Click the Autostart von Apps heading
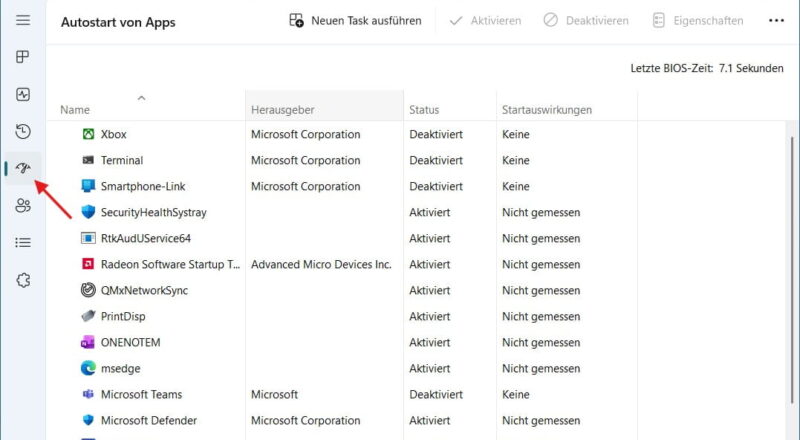Viewport: 800px width, 440px height. click(x=118, y=22)
